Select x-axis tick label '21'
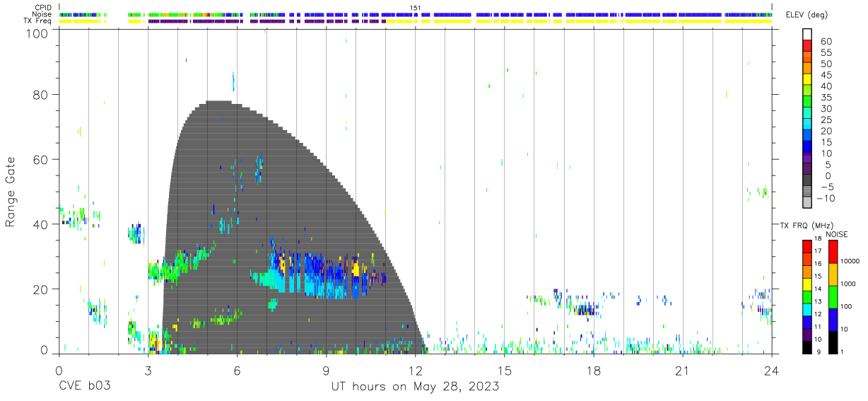 [x=682, y=371]
